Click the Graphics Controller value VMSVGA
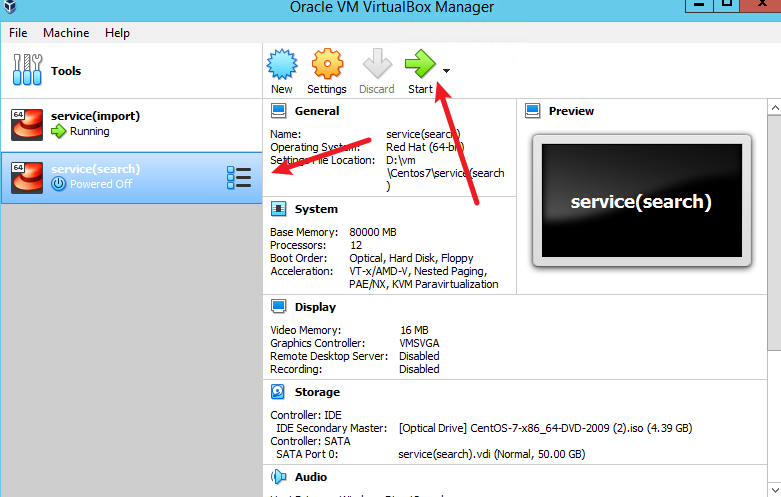This screenshot has height=497, width=781. coord(419,343)
